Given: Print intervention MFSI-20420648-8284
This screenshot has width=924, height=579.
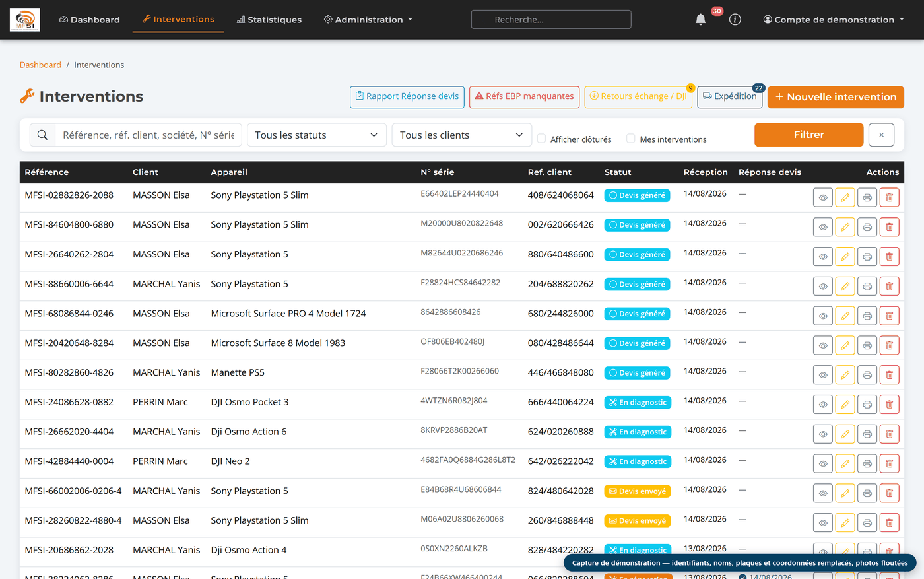Looking at the screenshot, I should tap(867, 345).
